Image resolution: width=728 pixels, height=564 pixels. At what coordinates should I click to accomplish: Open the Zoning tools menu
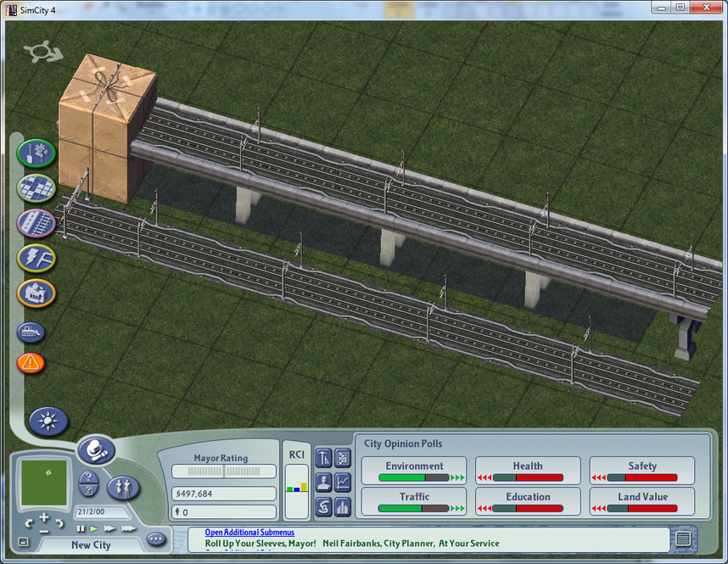[36, 188]
